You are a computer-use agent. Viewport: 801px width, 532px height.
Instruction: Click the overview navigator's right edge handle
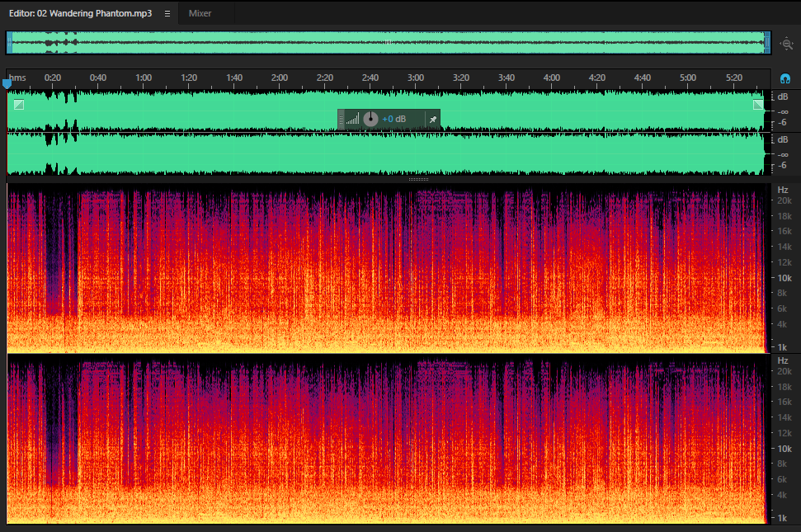click(x=767, y=43)
